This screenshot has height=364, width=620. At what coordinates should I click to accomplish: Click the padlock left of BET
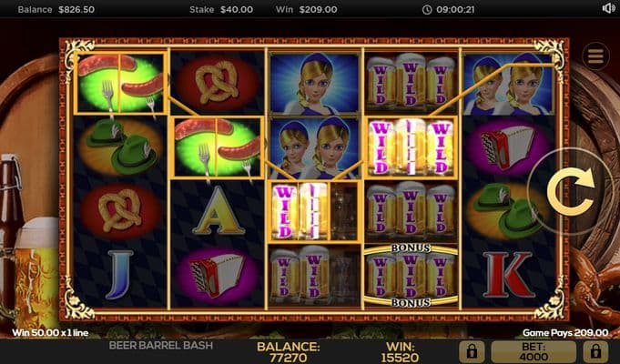pos(472,351)
